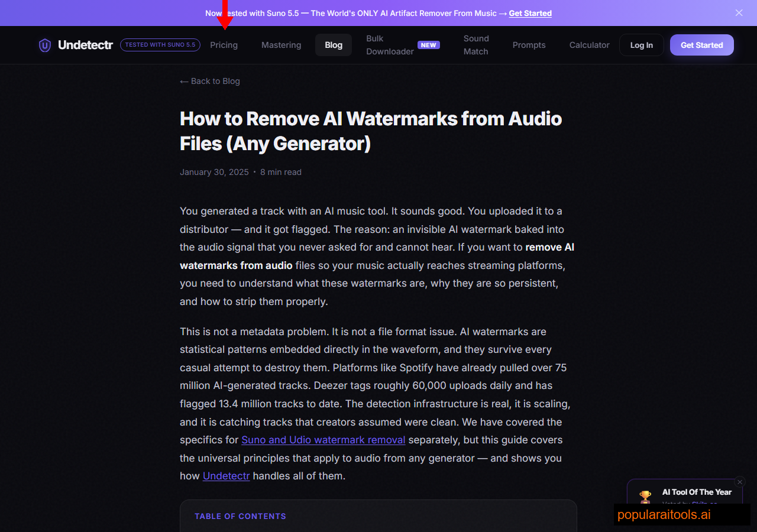Dismiss the top Suno 5.5 promo banner
Viewport: 757px width, 532px height.
pos(739,12)
